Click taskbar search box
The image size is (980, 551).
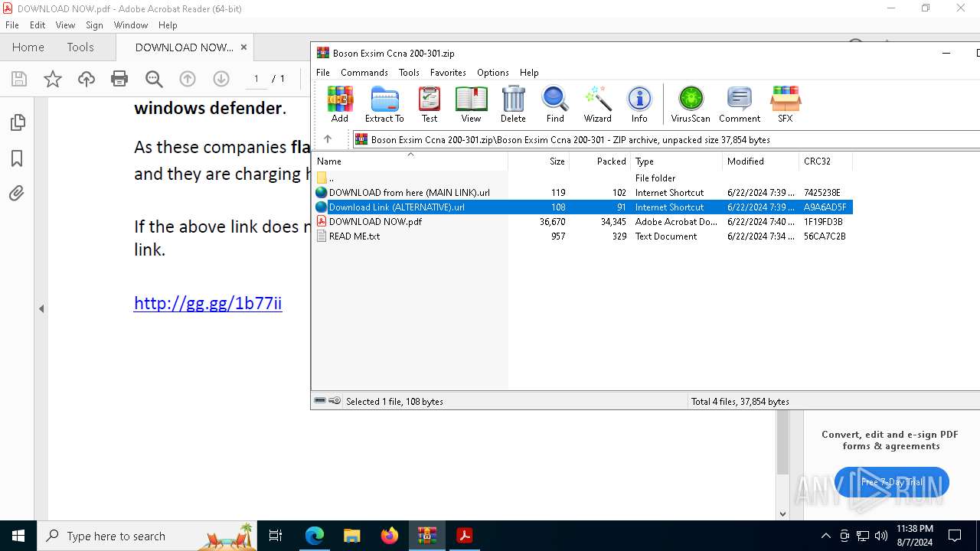tap(147, 536)
